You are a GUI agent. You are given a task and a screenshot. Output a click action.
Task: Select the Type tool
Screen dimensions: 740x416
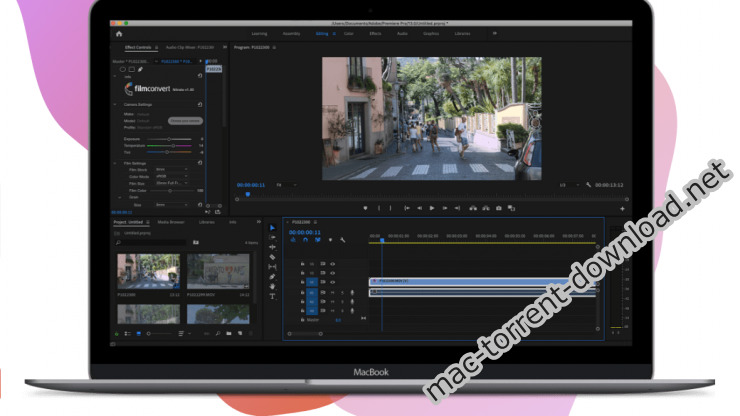click(272, 296)
